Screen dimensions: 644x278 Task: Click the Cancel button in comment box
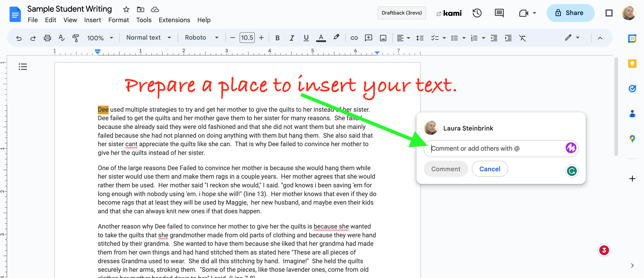point(489,169)
